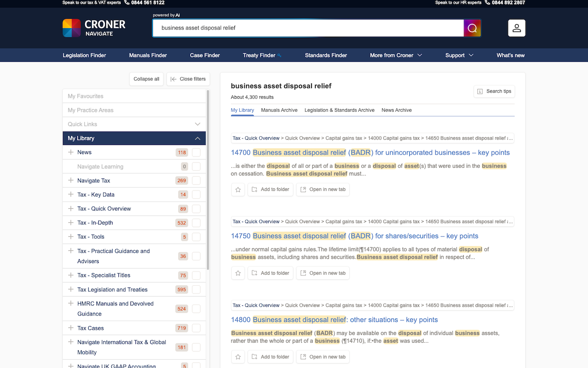The width and height of the screenshot is (588, 368).
Task: Open the 14800 other situations result
Action: 334,320
